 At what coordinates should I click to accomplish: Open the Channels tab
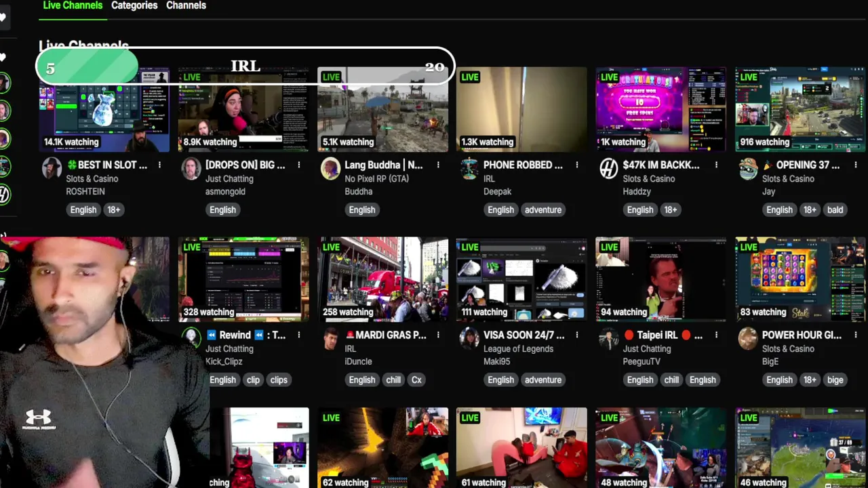click(186, 5)
